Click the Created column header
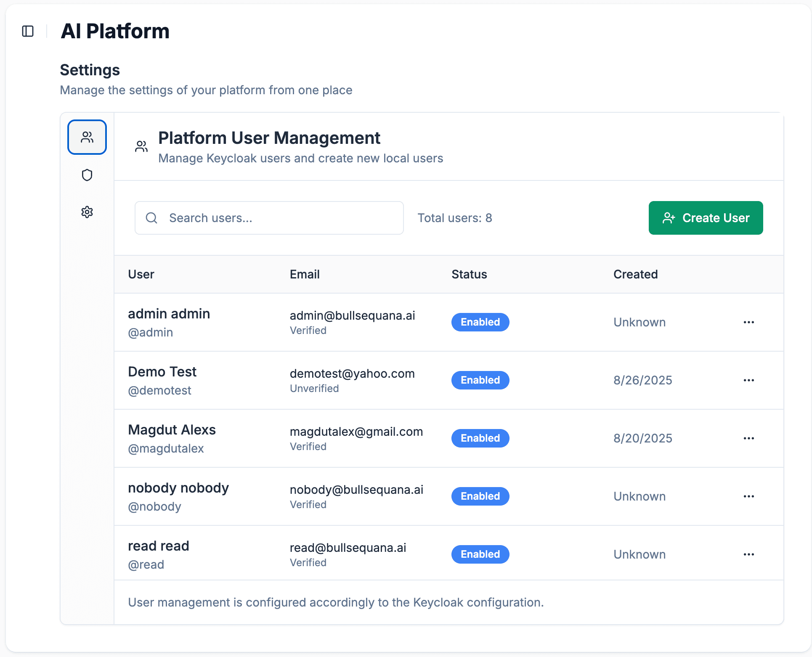Image resolution: width=812 pixels, height=657 pixels. [635, 274]
